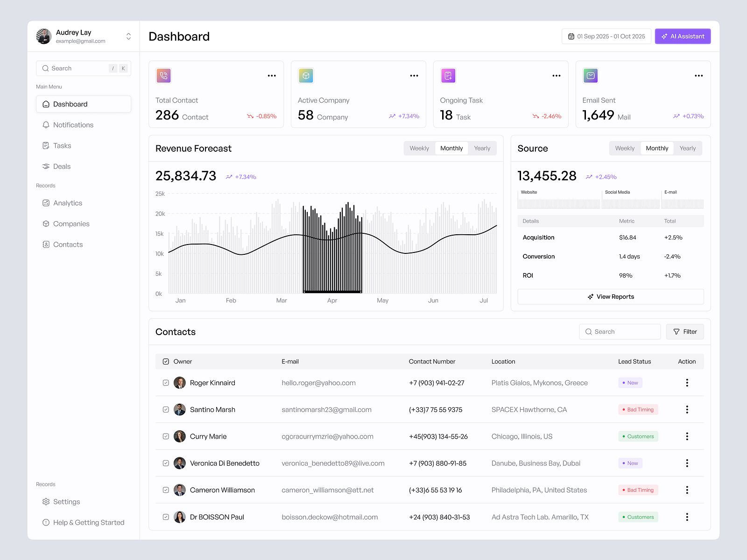
Task: Check the row checkbox for Curry Marie
Action: coord(166,436)
